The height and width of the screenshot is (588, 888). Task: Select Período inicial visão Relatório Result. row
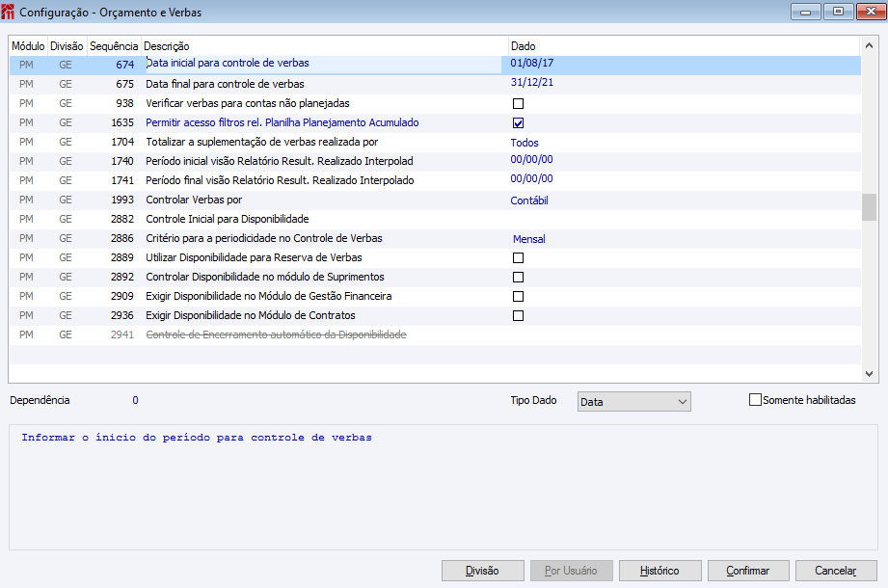click(435, 161)
